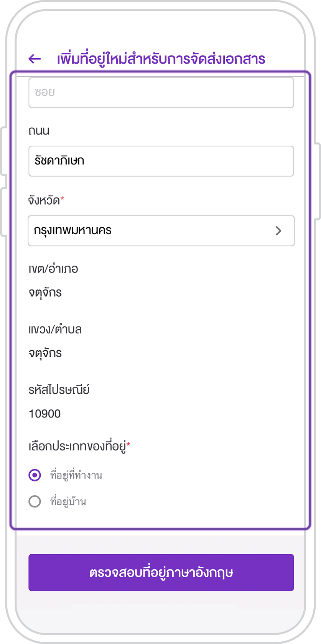321x644 pixels.
Task: Open the กรุงเทพมหานคร province dropdown
Action: pyautogui.click(x=161, y=231)
